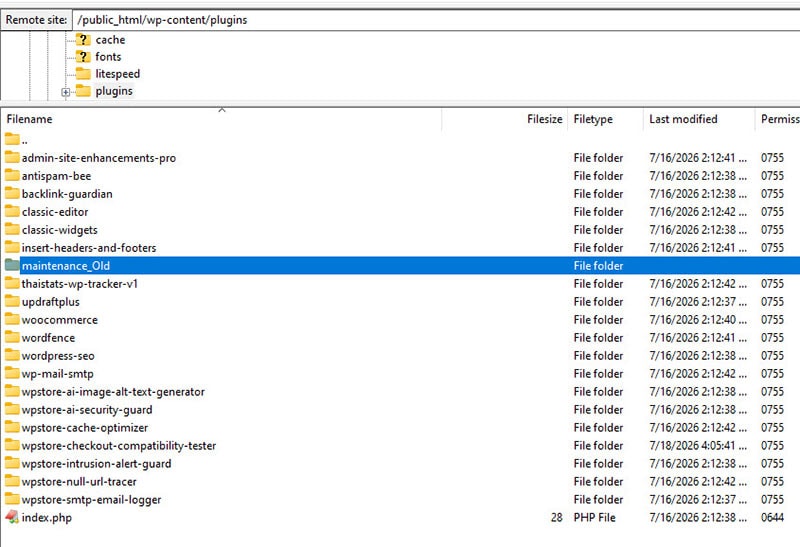This screenshot has width=800, height=547.
Task: Select the wp-mail-smtp filename
Action: (57, 374)
